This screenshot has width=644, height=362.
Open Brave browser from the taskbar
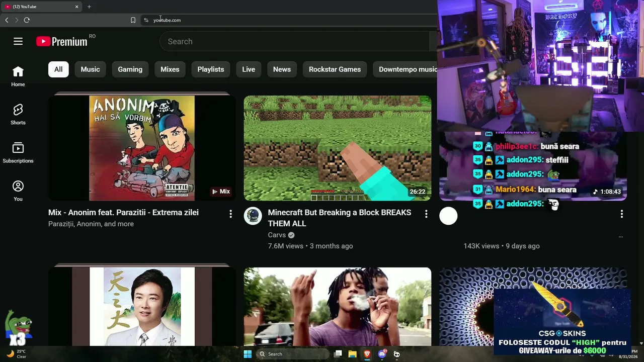coord(367,354)
